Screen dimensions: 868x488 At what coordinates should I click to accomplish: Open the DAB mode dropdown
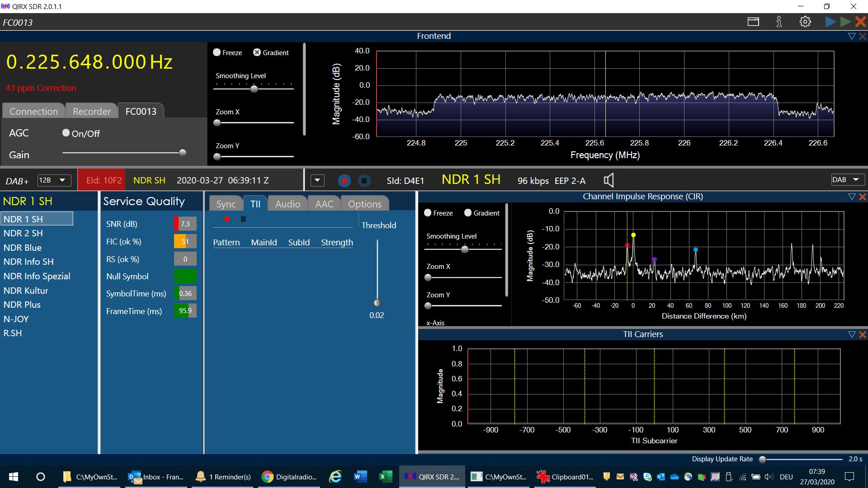coord(848,180)
